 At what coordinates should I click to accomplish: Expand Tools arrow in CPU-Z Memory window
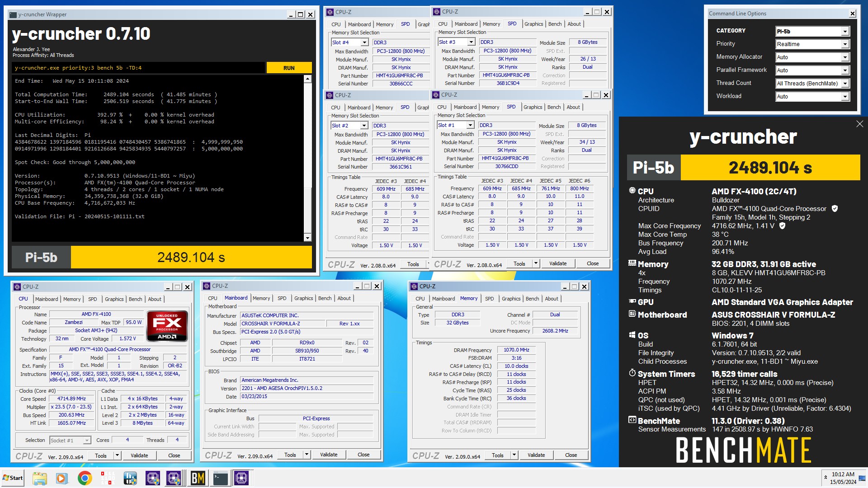[x=514, y=455]
